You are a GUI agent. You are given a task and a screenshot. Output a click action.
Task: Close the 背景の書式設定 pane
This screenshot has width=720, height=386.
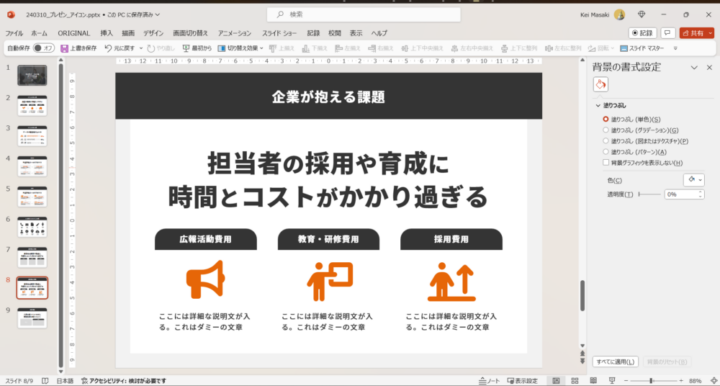pos(709,67)
